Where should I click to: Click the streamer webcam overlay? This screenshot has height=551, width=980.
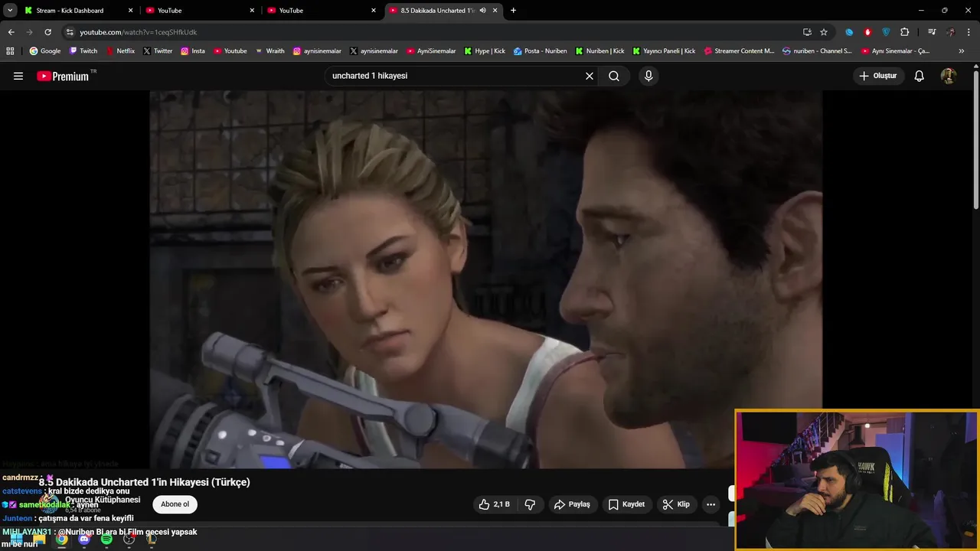[857, 480]
